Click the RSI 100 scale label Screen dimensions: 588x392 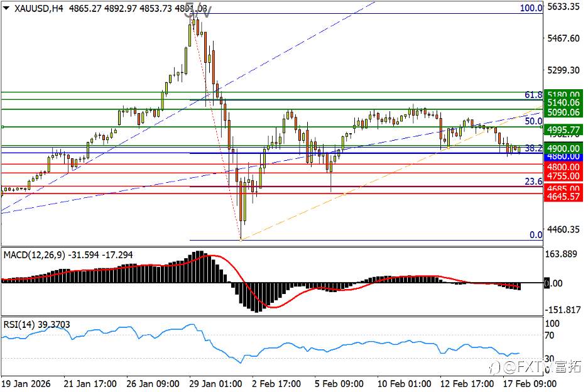click(552, 324)
